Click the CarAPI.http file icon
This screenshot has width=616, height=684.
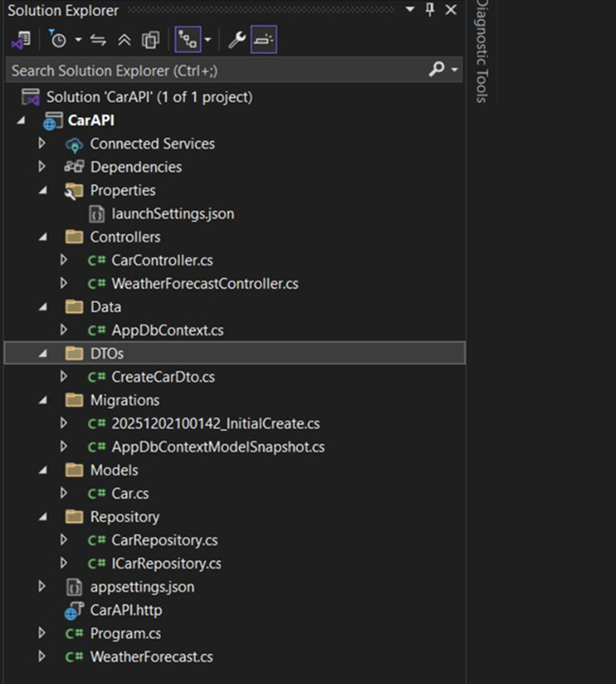75,610
